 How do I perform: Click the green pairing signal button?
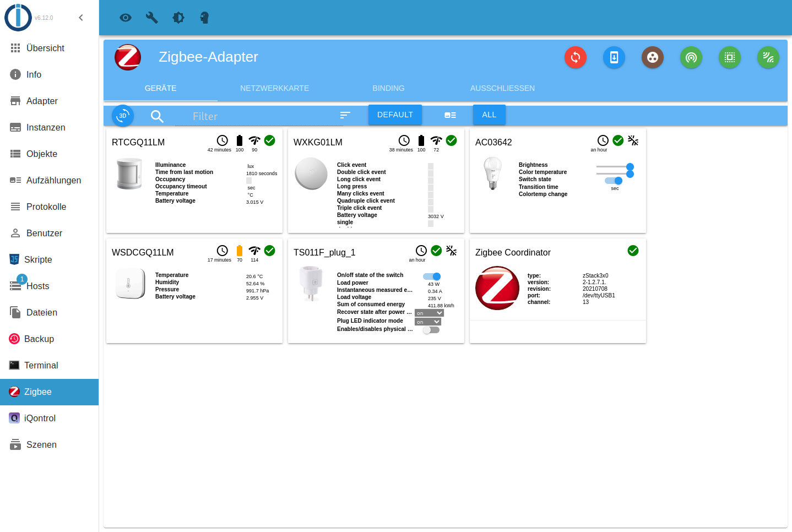(691, 57)
